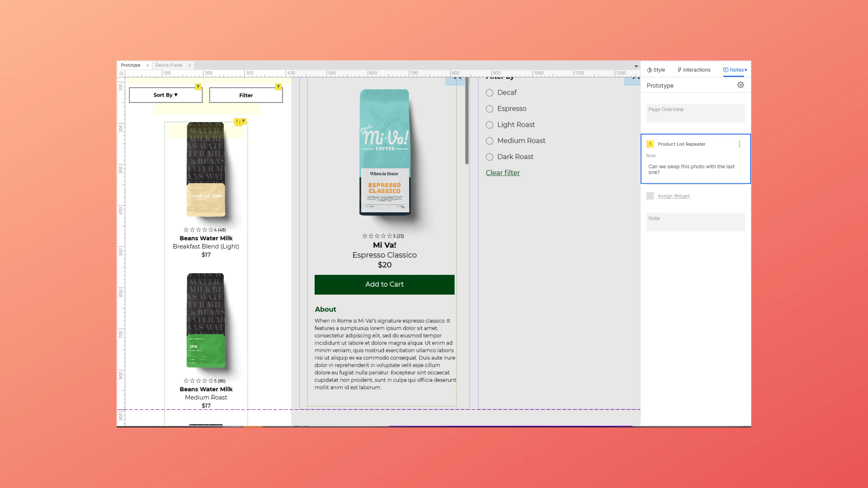Image resolution: width=868 pixels, height=488 pixels.
Task: Click the Crack of Dawn coffee bag image
Action: click(205, 169)
